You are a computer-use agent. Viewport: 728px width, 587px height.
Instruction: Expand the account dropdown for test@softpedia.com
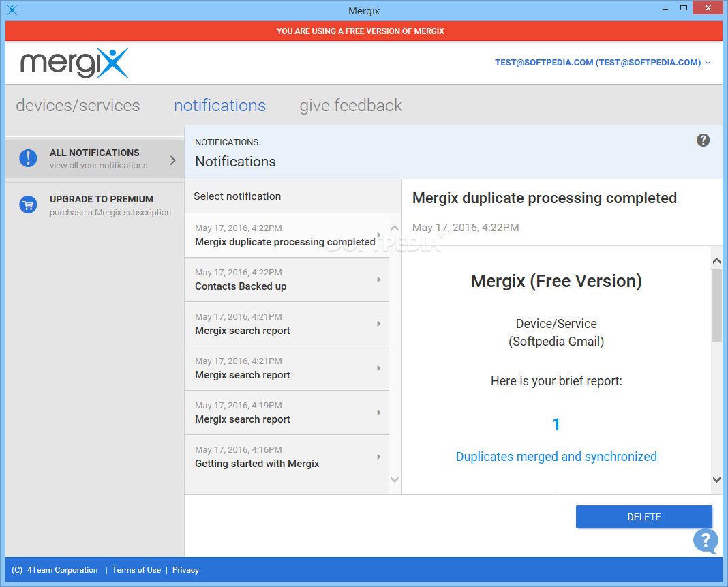pos(708,63)
